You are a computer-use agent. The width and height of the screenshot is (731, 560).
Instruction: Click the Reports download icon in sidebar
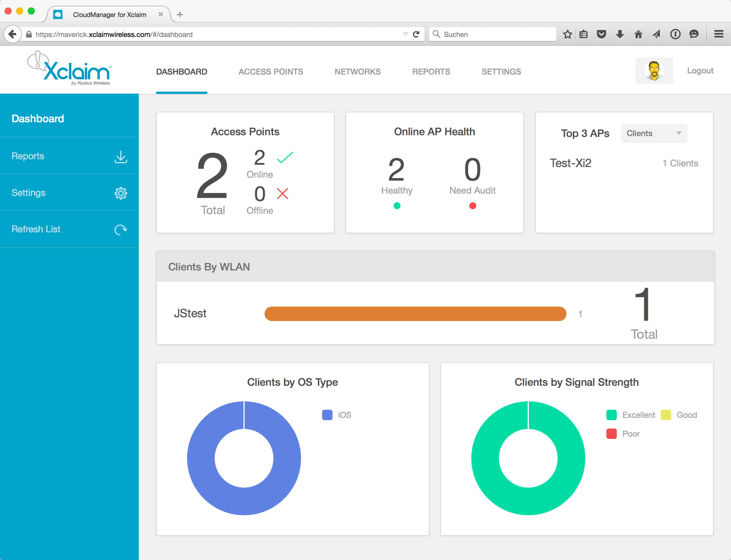tap(121, 157)
